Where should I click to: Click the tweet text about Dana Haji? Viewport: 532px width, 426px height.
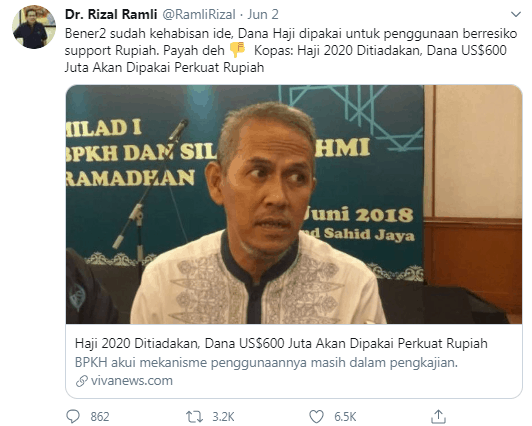(x=291, y=50)
